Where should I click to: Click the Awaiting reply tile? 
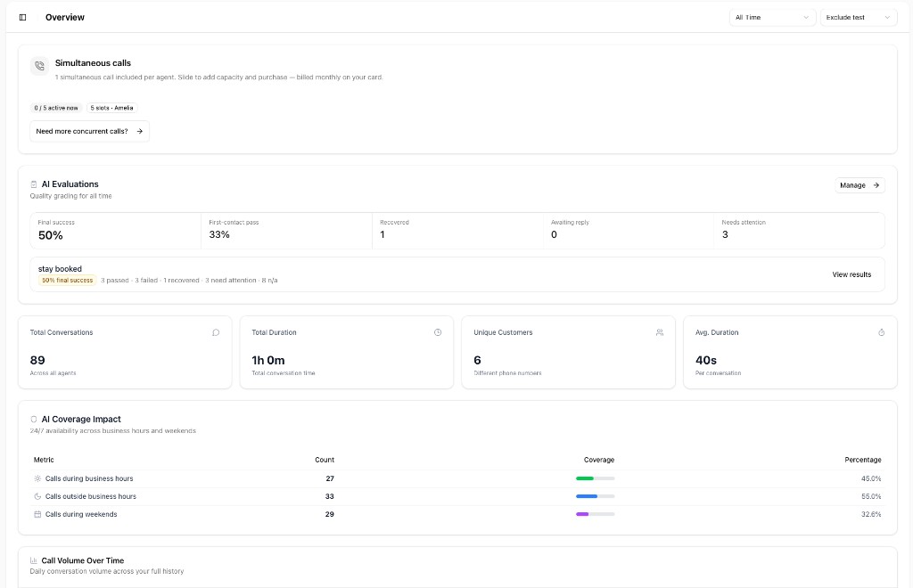(629, 231)
